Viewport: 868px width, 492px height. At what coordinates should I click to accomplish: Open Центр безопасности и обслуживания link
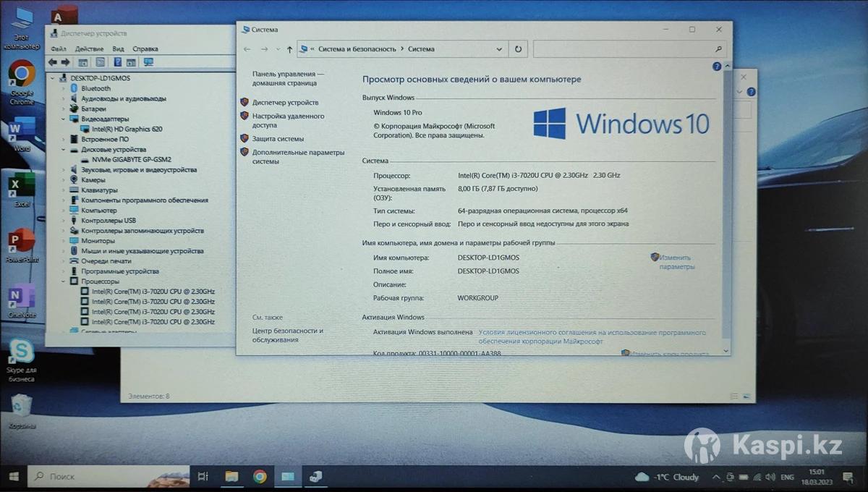pos(288,335)
